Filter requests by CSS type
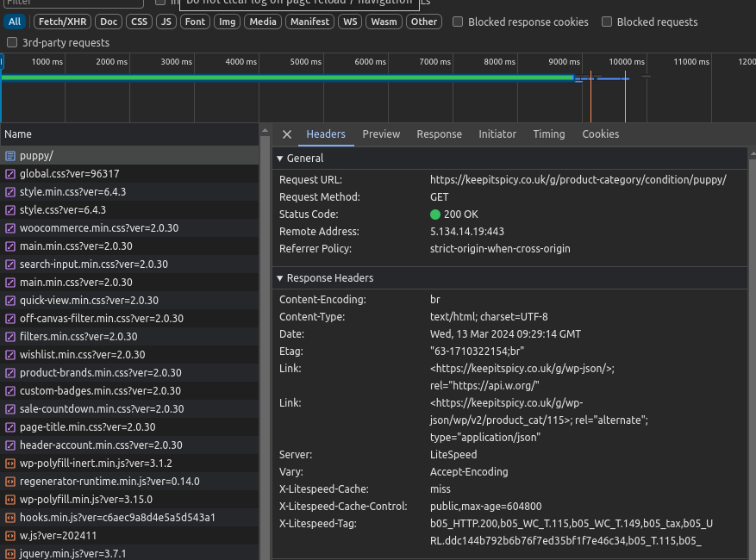The height and width of the screenshot is (560, 756). pos(140,22)
